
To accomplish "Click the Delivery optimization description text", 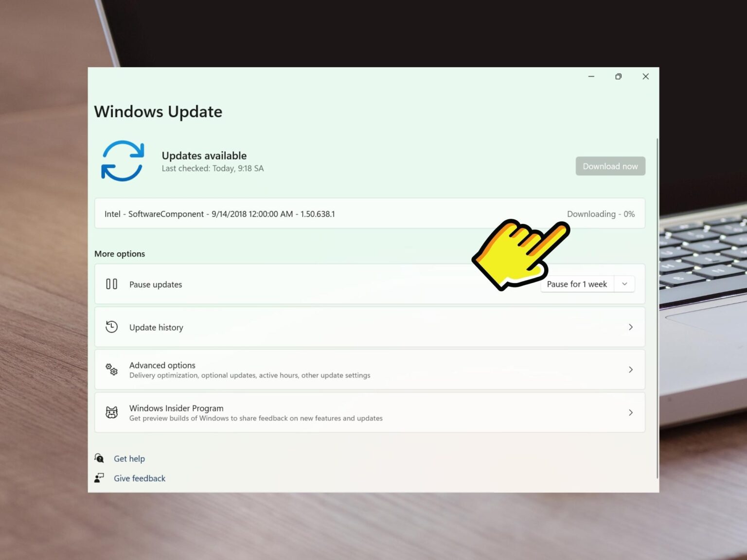I will point(249,375).
